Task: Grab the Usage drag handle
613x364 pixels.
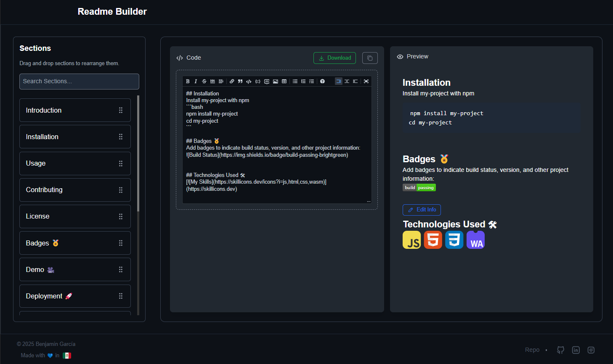Action: [121, 164]
